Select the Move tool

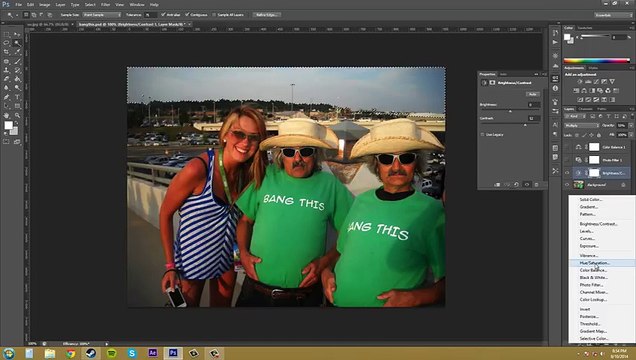(x=17, y=35)
